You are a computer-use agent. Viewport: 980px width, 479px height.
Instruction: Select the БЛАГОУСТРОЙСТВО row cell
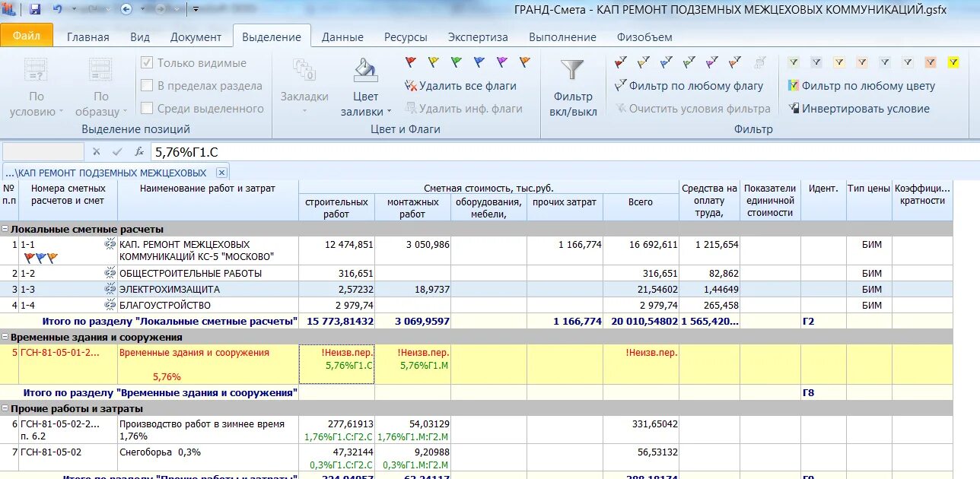click(x=208, y=305)
